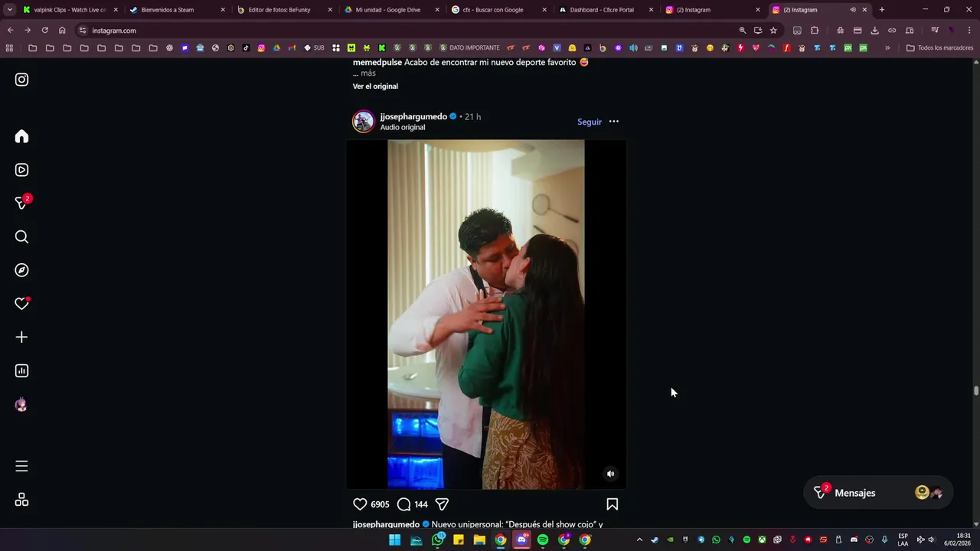
Task: Follow jjosephargumedo with Seguir
Action: pos(590,122)
